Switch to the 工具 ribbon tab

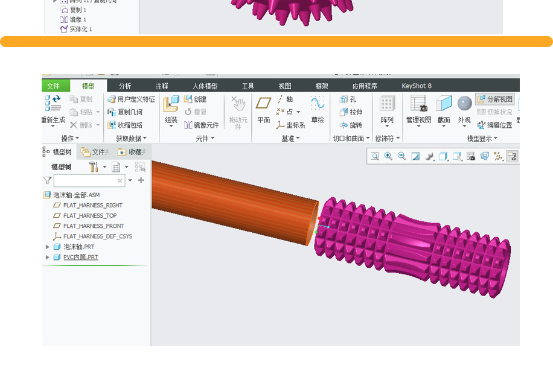tap(248, 86)
